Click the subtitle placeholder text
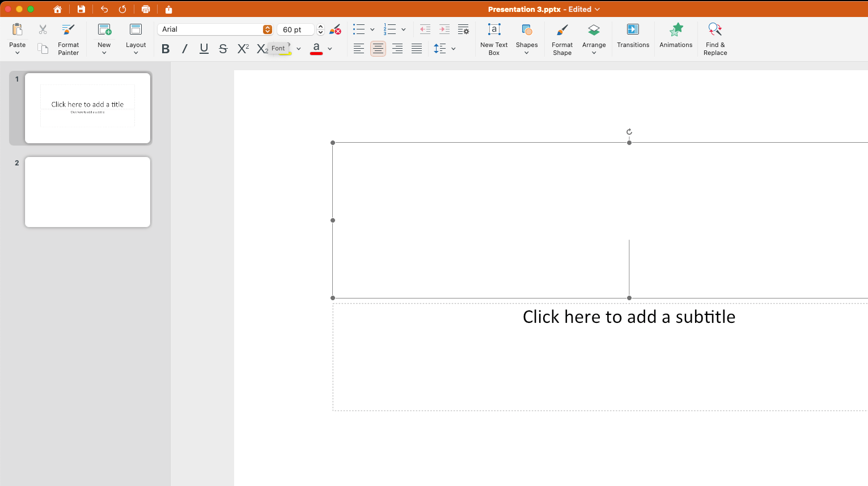 click(629, 317)
